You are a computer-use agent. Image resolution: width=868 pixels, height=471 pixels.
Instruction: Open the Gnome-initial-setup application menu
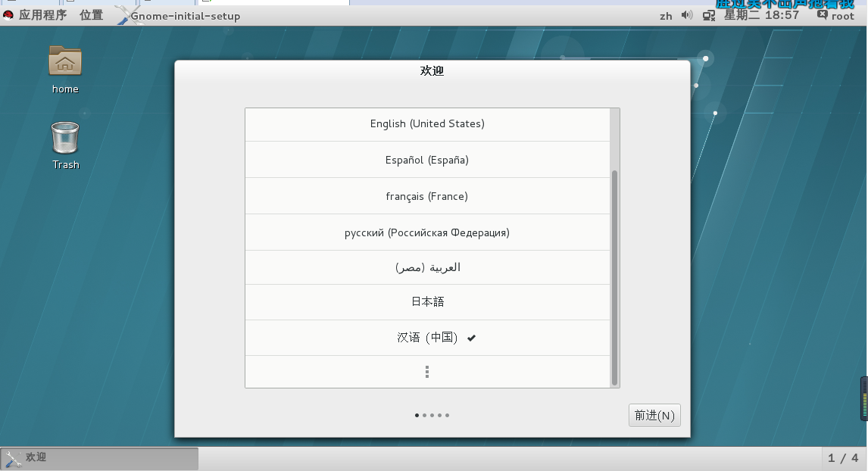pos(186,16)
